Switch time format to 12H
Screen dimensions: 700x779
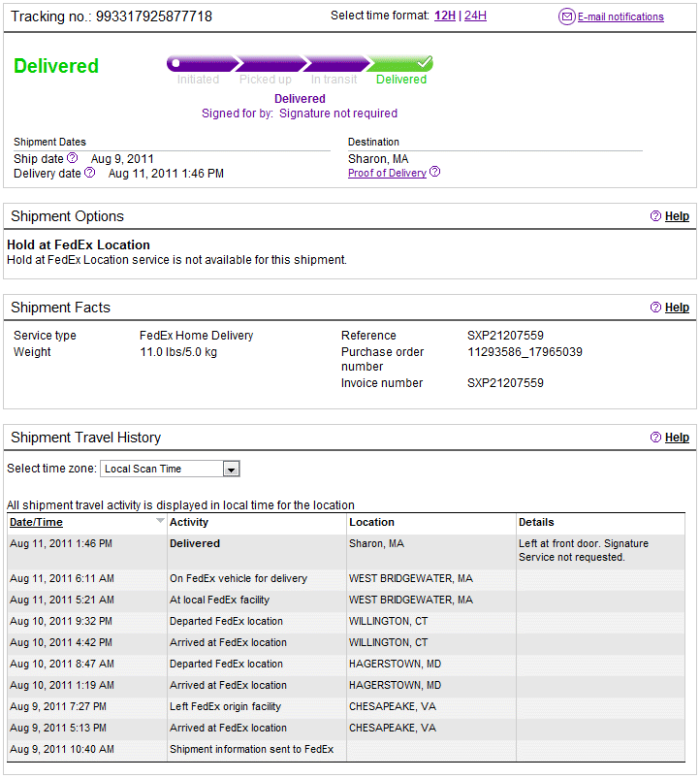pos(445,16)
